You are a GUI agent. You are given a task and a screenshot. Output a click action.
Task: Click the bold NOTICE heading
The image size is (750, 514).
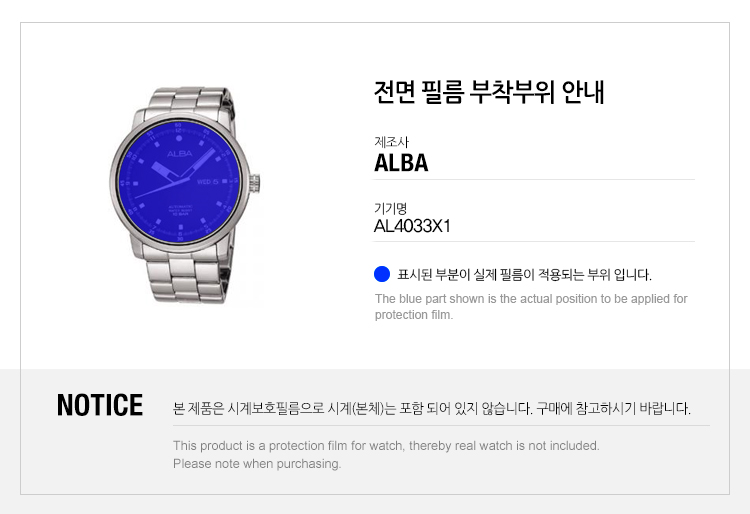click(x=100, y=405)
